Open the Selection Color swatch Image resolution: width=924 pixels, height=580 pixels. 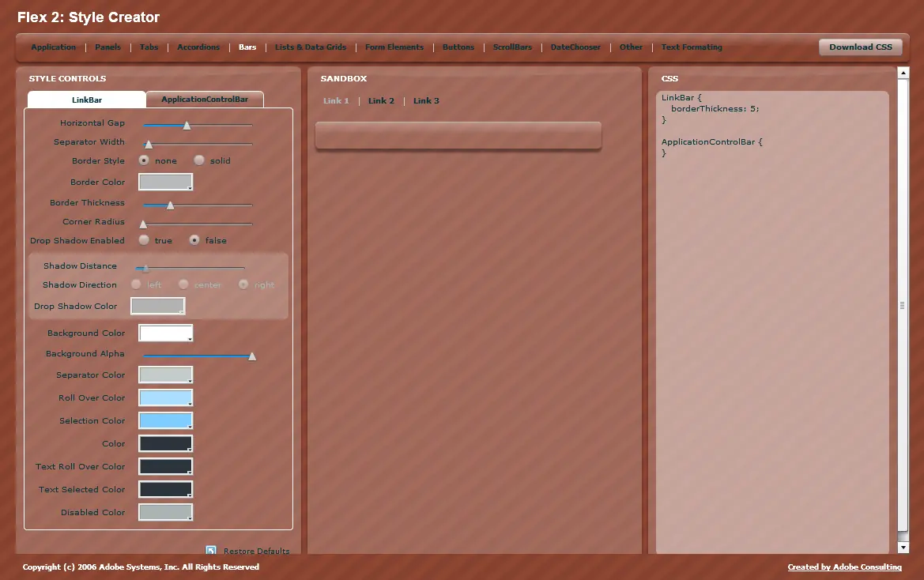pyautogui.click(x=165, y=420)
